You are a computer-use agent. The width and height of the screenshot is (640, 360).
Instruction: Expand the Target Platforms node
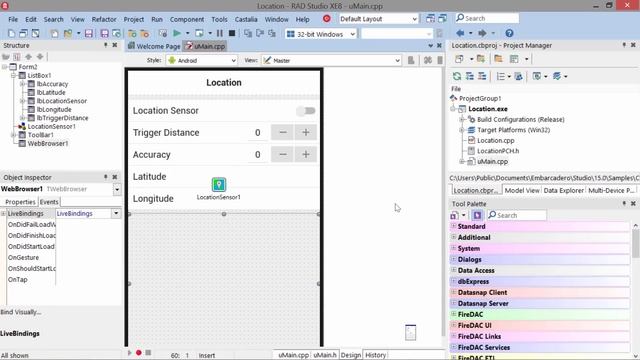point(462,130)
